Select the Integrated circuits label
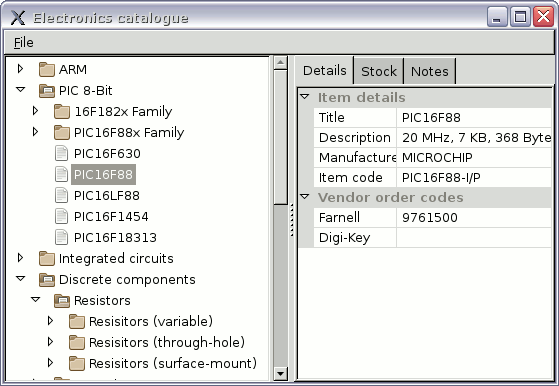Viewport: 559px width, 386px height. [116, 258]
